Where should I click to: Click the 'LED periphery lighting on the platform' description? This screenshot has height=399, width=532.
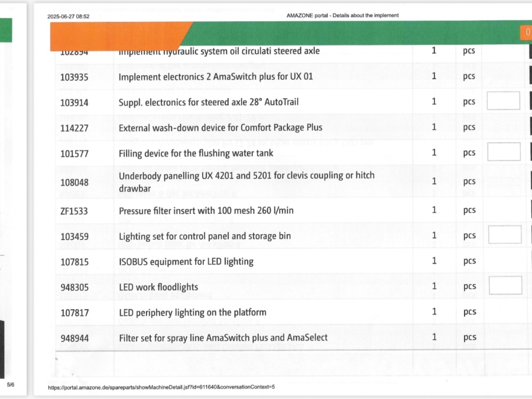[192, 312]
